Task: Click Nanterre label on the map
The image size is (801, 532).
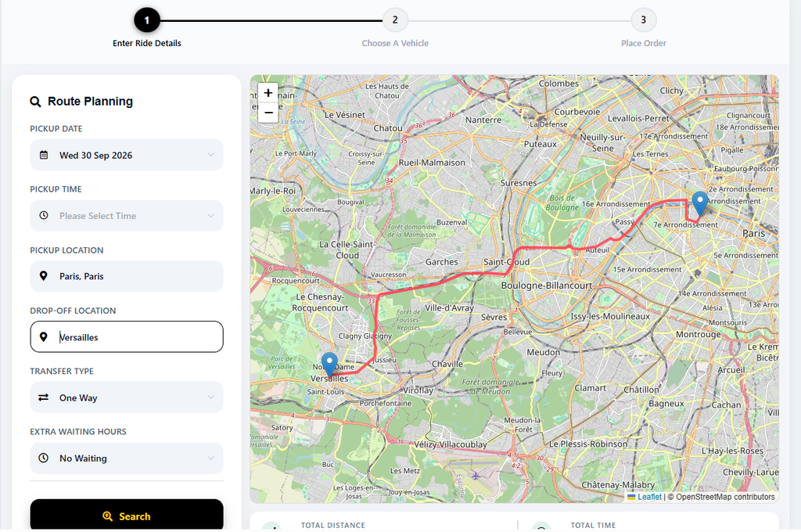Action: pyautogui.click(x=483, y=120)
